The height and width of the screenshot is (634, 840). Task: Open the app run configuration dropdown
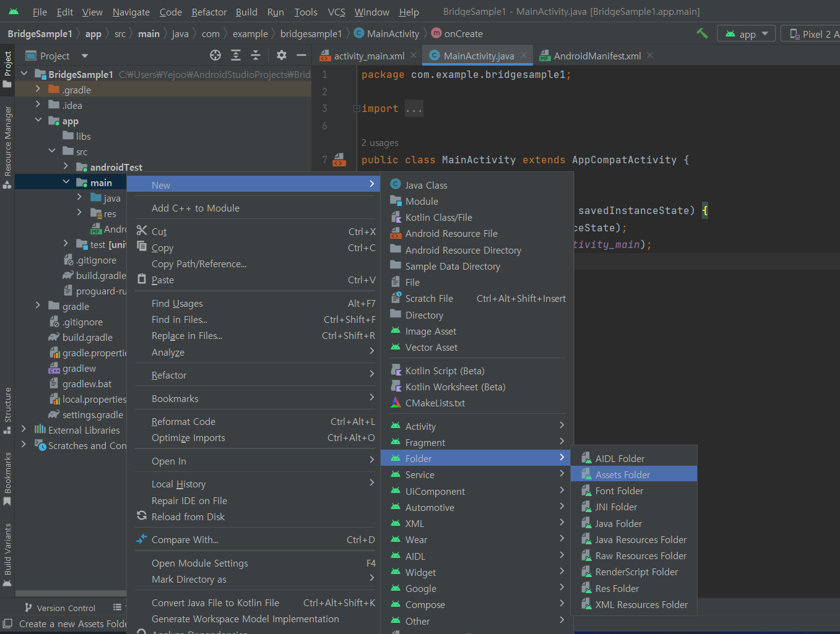[747, 34]
